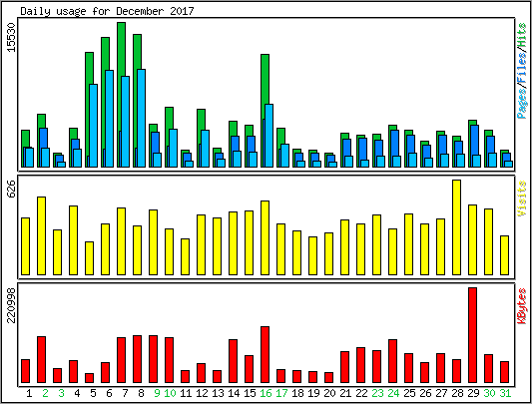Select day label 27
The width and height of the screenshot is (532, 404).
click(441, 393)
